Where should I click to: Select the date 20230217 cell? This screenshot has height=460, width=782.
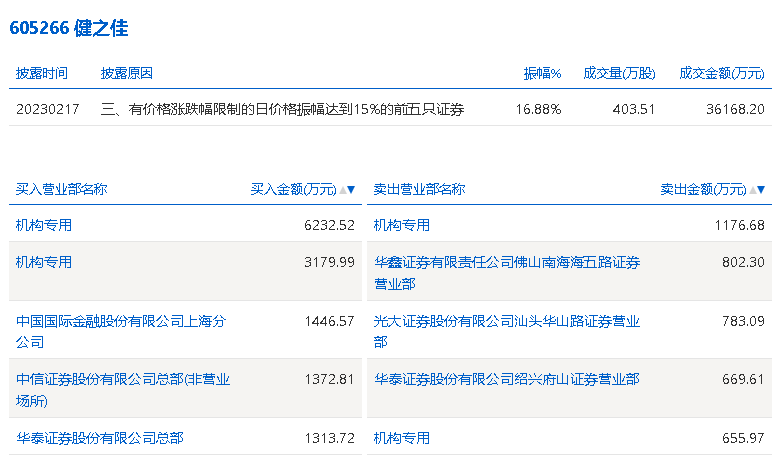pyautogui.click(x=48, y=109)
